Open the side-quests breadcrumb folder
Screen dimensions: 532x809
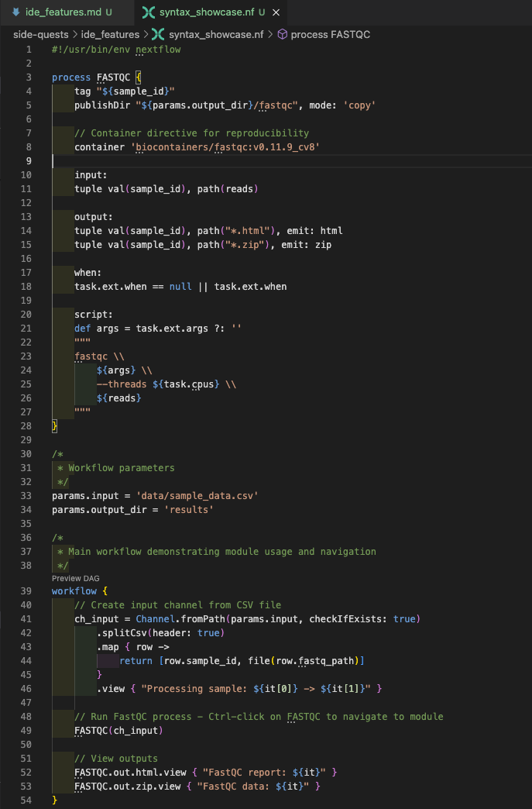(41, 35)
